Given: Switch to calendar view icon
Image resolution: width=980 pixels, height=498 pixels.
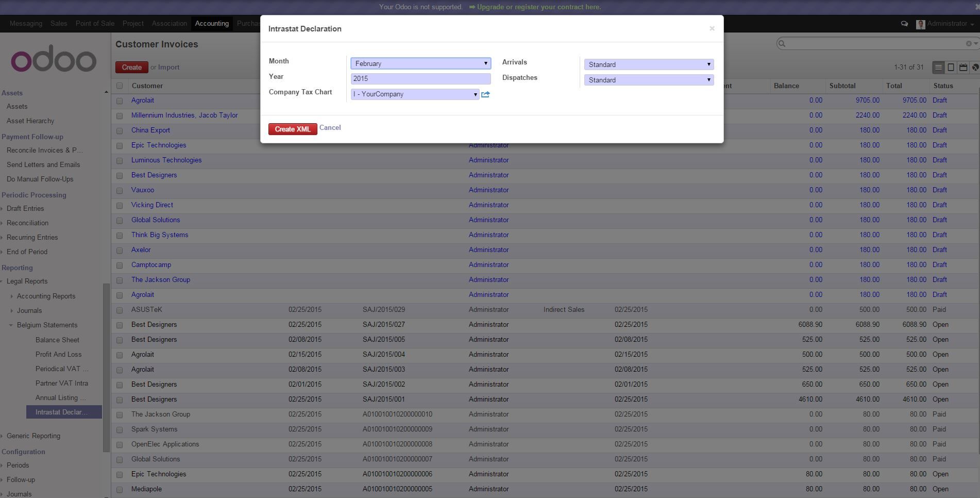Looking at the screenshot, I should click(x=963, y=67).
